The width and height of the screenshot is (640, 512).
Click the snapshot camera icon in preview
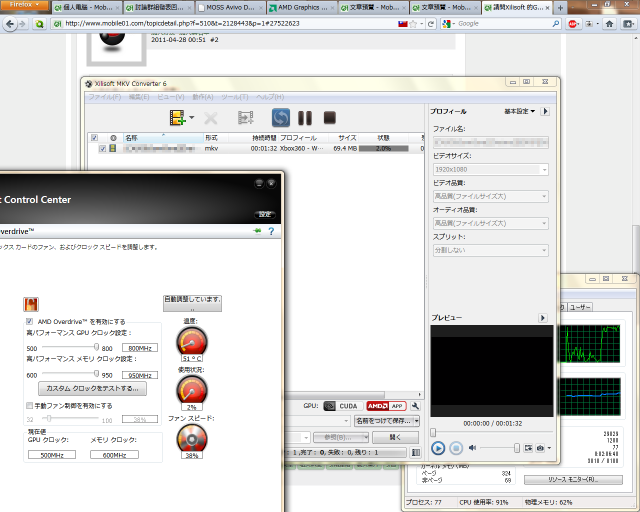[x=540, y=448]
